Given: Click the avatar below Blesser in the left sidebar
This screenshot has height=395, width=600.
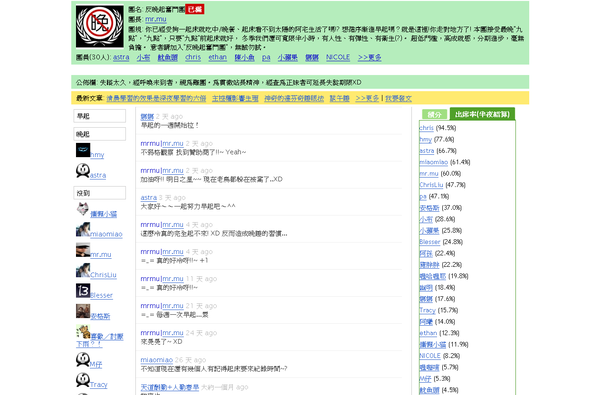Looking at the screenshot, I should pyautogui.click(x=83, y=311).
